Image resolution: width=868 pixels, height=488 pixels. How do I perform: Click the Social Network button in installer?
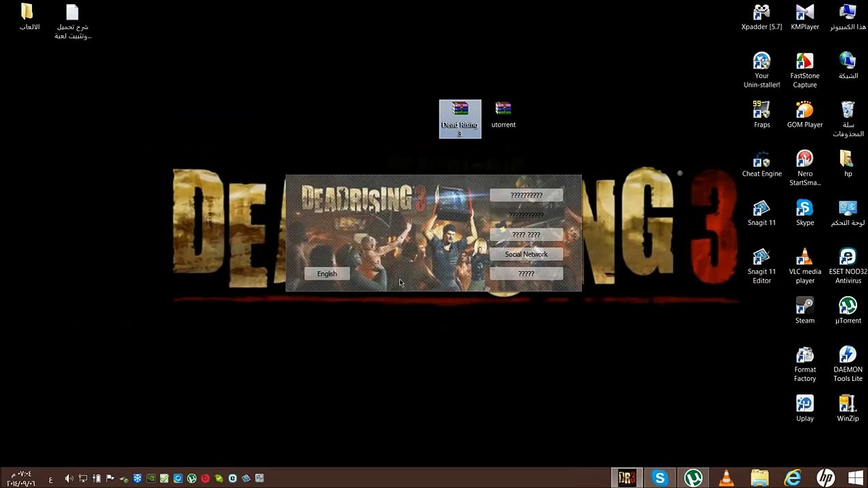526,254
